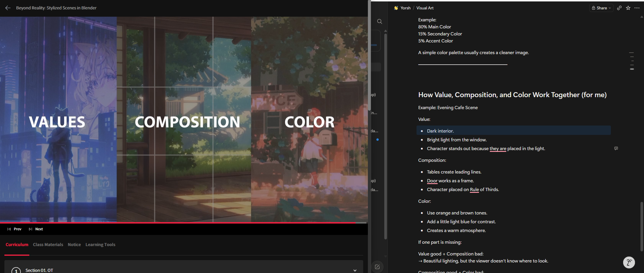Skip to the next lesson with Next

coord(36,229)
